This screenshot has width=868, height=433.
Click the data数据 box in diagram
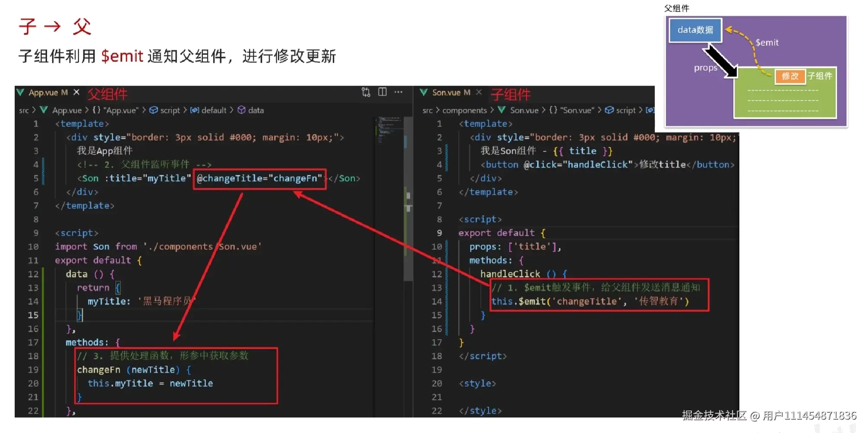pos(695,30)
